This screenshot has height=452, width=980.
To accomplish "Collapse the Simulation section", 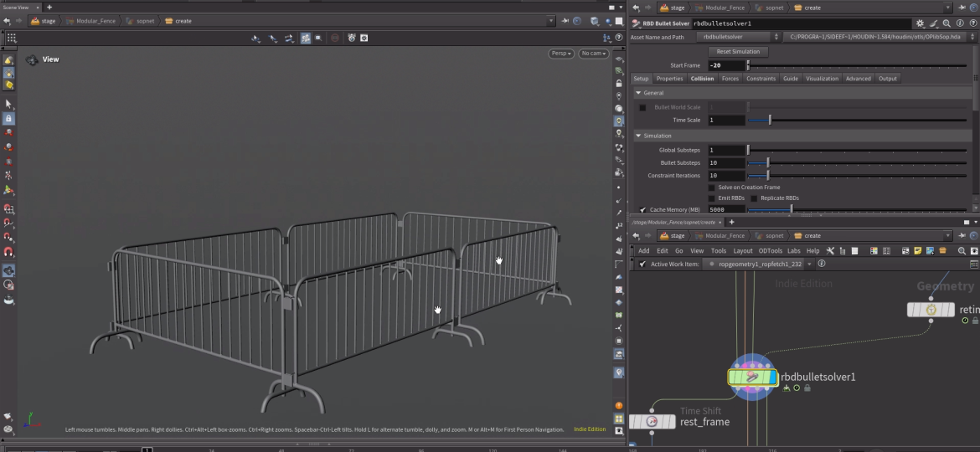I will click(638, 136).
